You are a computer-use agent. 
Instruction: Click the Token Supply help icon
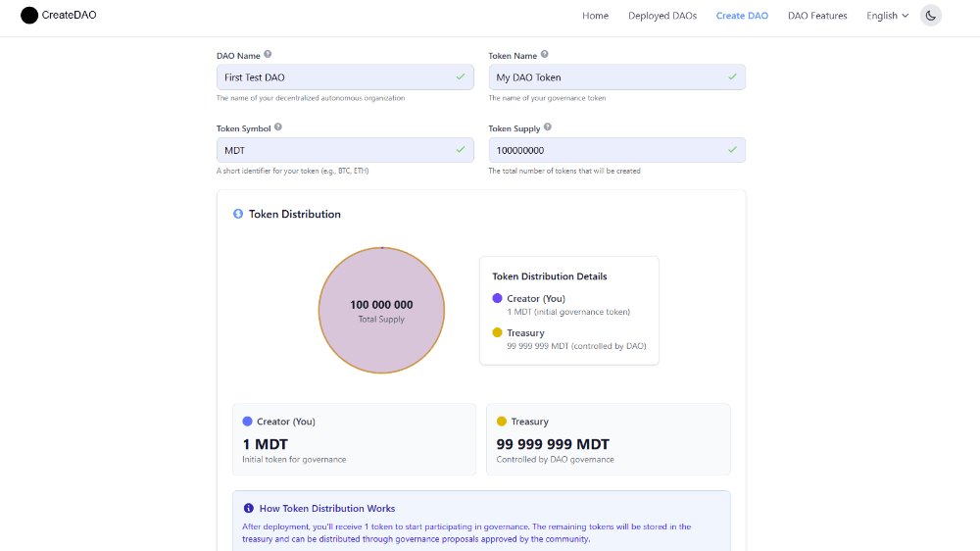548,126
